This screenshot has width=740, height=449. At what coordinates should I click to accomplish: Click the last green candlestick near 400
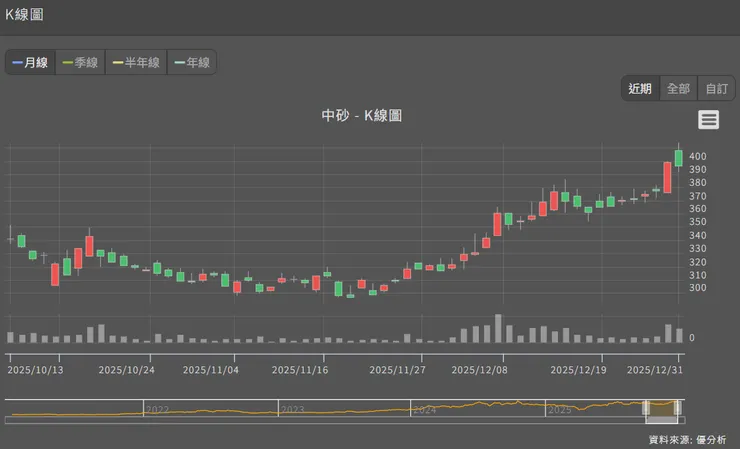[679, 158]
